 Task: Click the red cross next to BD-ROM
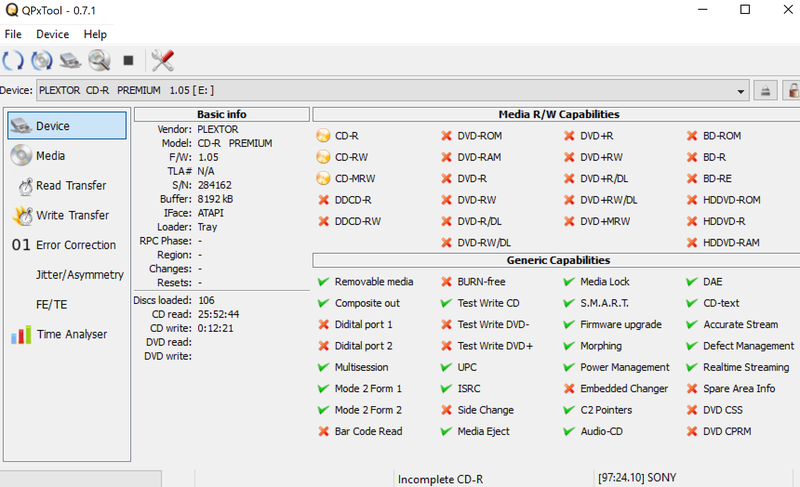tap(692, 136)
